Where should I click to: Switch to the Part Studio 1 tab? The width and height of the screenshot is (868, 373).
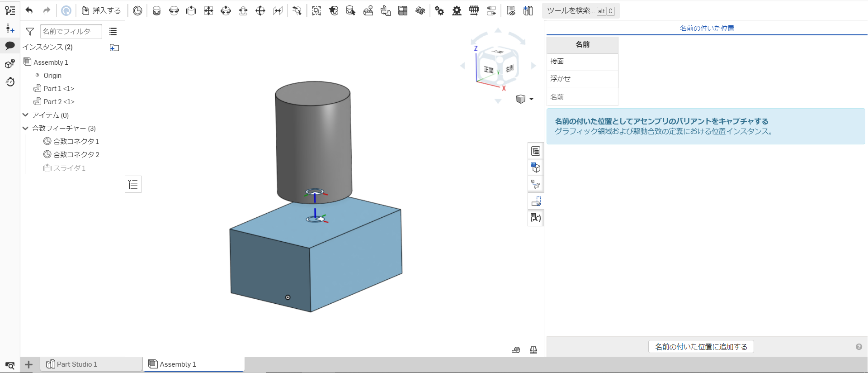[91, 364]
